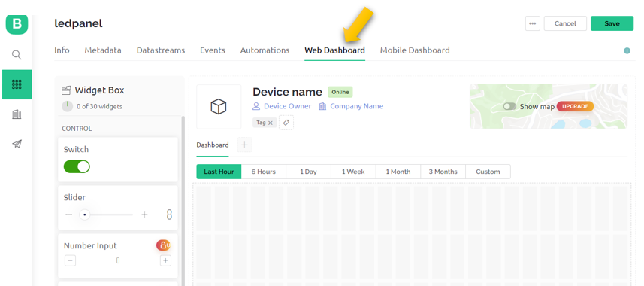Select the Web Dashboard tab
This screenshot has height=286, width=644.
(x=334, y=50)
